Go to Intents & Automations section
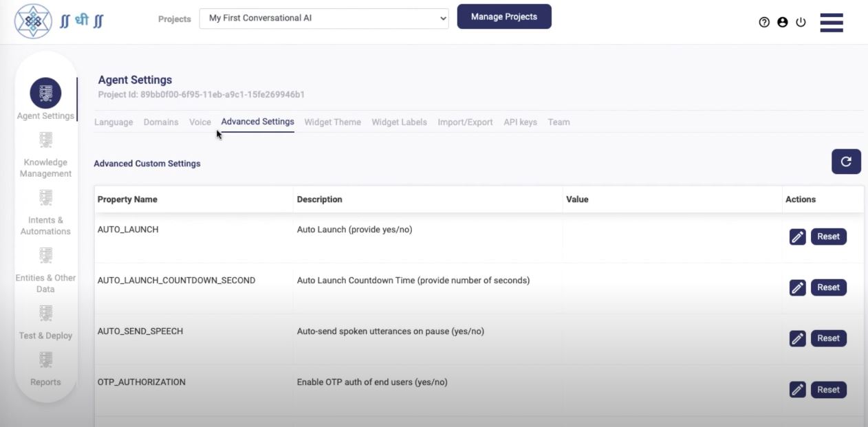 coord(45,199)
